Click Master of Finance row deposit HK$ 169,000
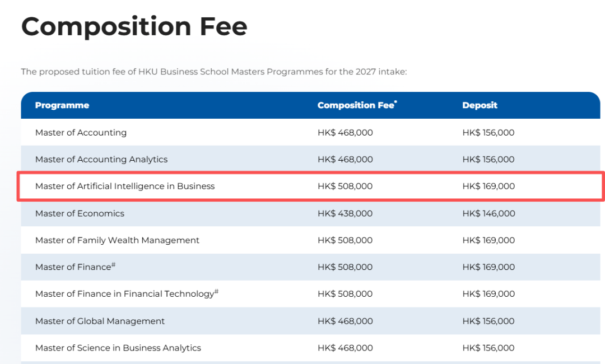605x364 pixels. (488, 267)
